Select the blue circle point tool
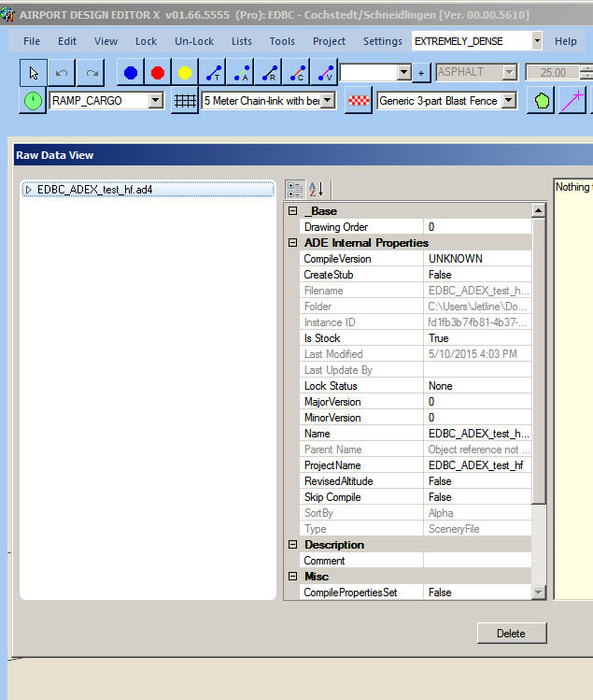 pyautogui.click(x=131, y=73)
